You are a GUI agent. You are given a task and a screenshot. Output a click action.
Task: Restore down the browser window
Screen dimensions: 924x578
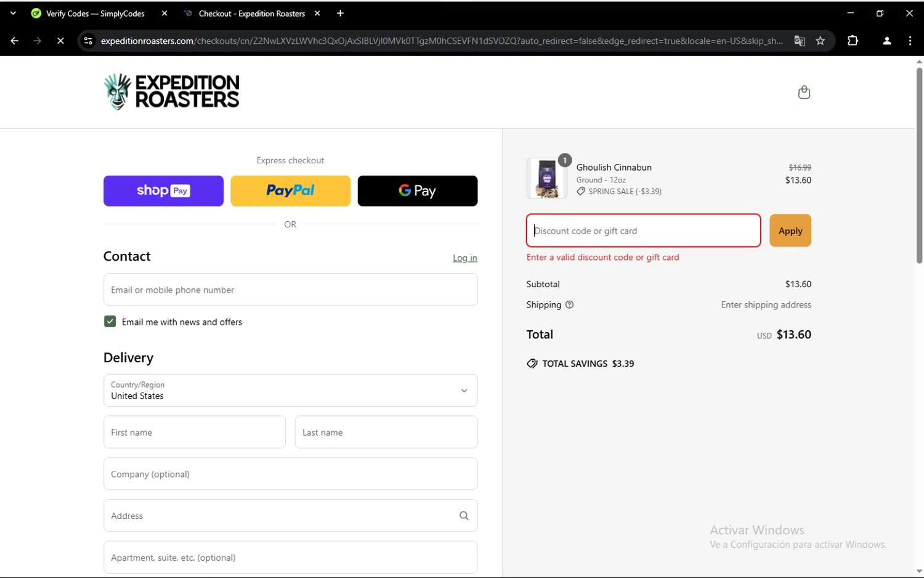point(880,14)
